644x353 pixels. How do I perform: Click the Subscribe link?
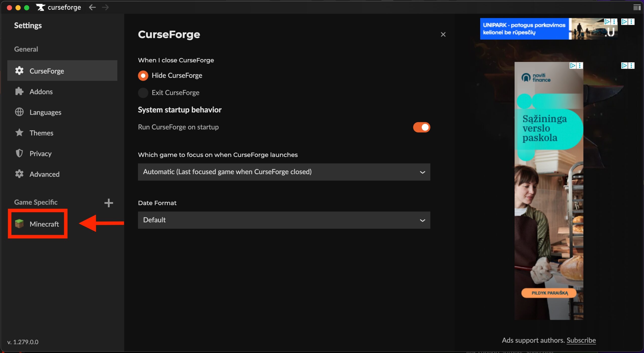[581, 340]
